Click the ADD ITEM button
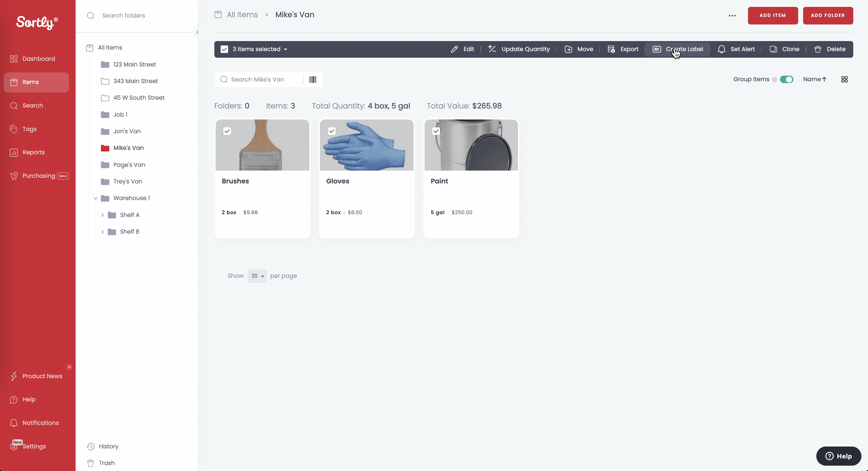868x471 pixels. pyautogui.click(x=772, y=15)
